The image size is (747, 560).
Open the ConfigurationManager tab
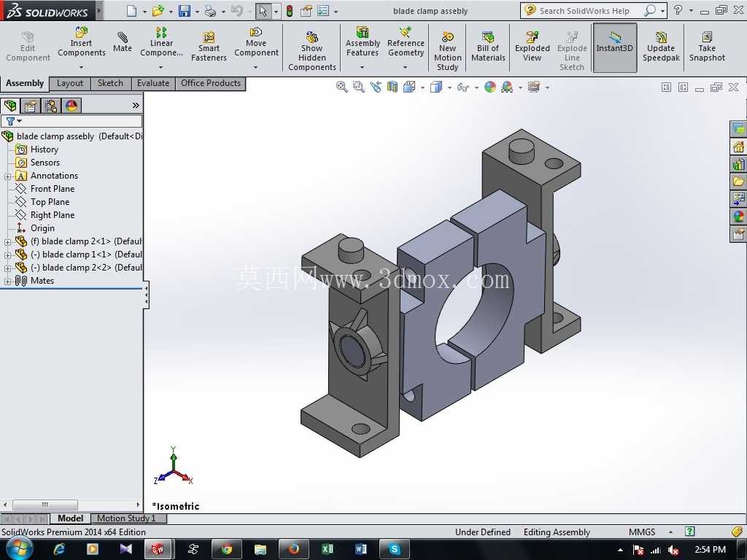click(52, 105)
